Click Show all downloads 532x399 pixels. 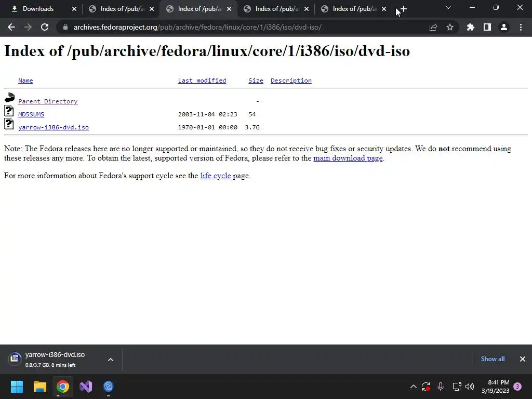coord(493,359)
